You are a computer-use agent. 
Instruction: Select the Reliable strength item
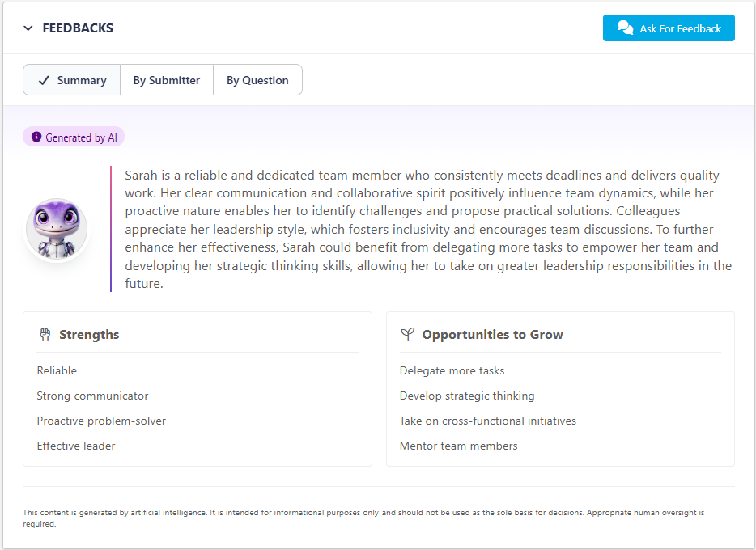[x=57, y=370]
